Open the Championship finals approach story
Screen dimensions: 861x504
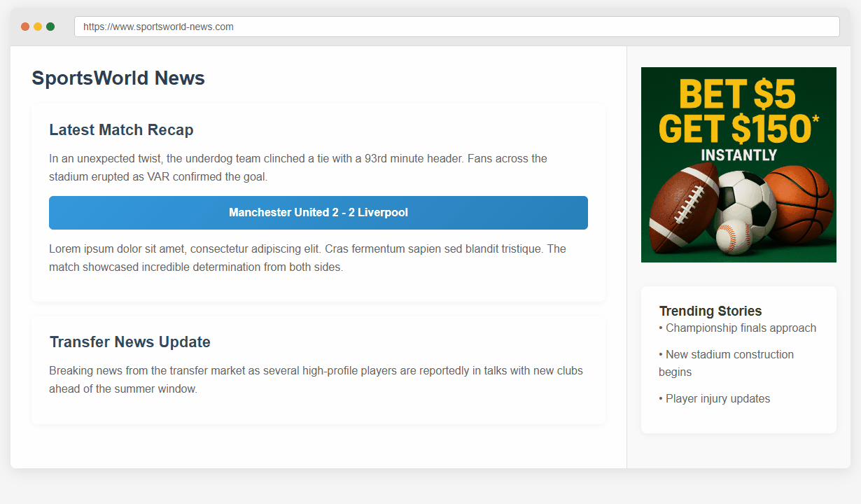click(x=738, y=328)
